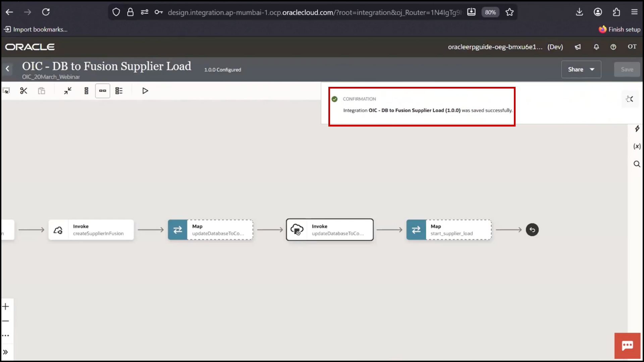Open the canvas search magnifier
The width and height of the screenshot is (644, 362).
(637, 164)
